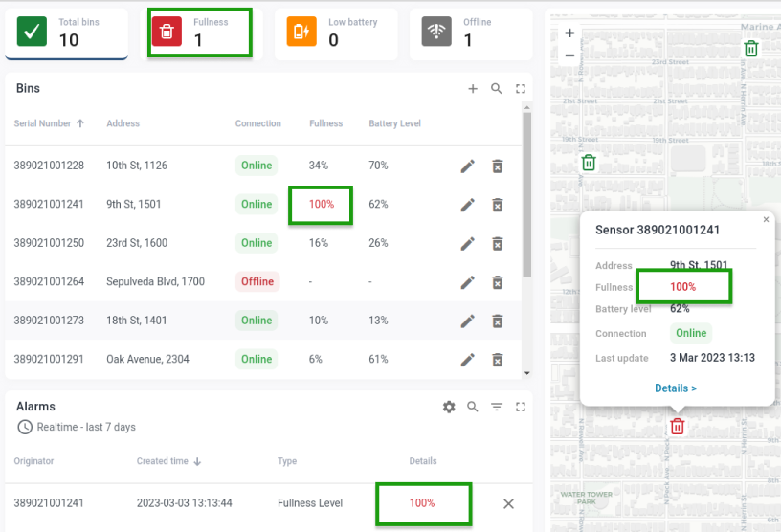
Task: Open search in Bins panel
Action: pos(496,89)
